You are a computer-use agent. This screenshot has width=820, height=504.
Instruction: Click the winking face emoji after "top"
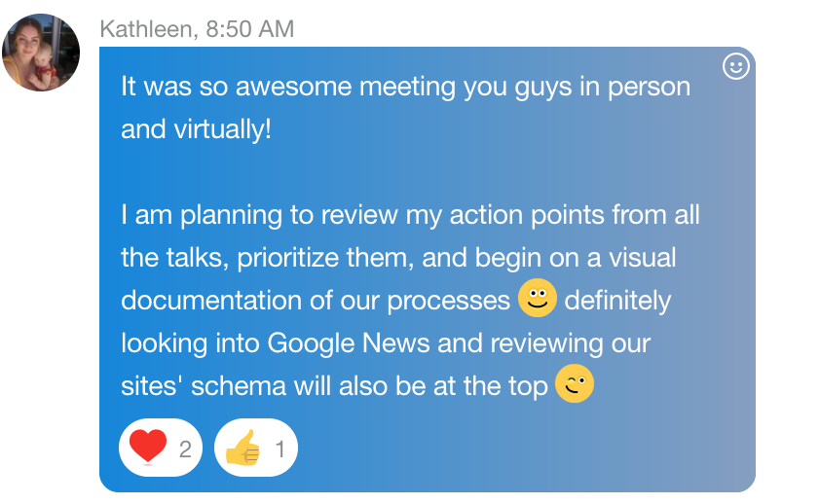point(574,384)
